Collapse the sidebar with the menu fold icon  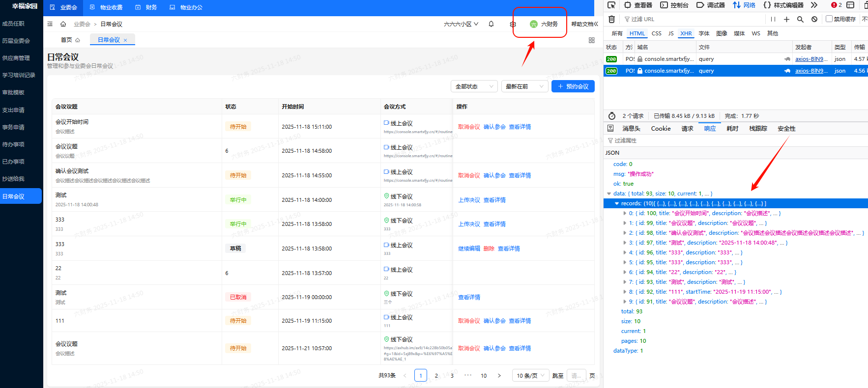50,24
